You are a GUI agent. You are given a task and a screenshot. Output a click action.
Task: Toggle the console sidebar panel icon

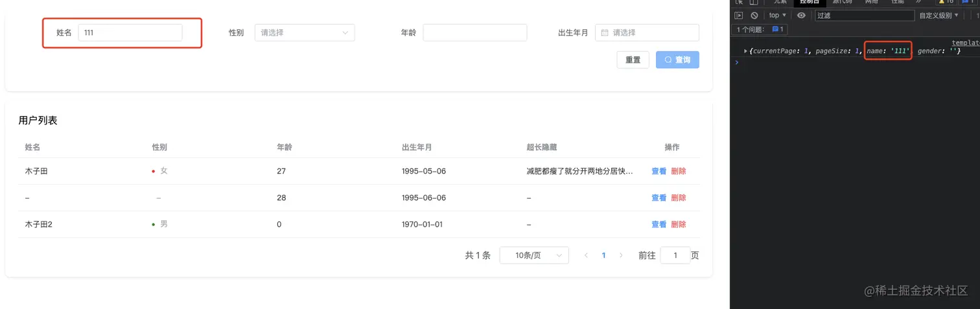coord(739,16)
